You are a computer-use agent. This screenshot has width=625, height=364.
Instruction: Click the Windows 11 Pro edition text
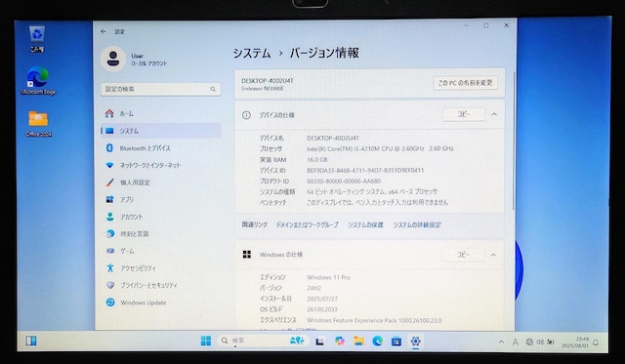click(328, 277)
